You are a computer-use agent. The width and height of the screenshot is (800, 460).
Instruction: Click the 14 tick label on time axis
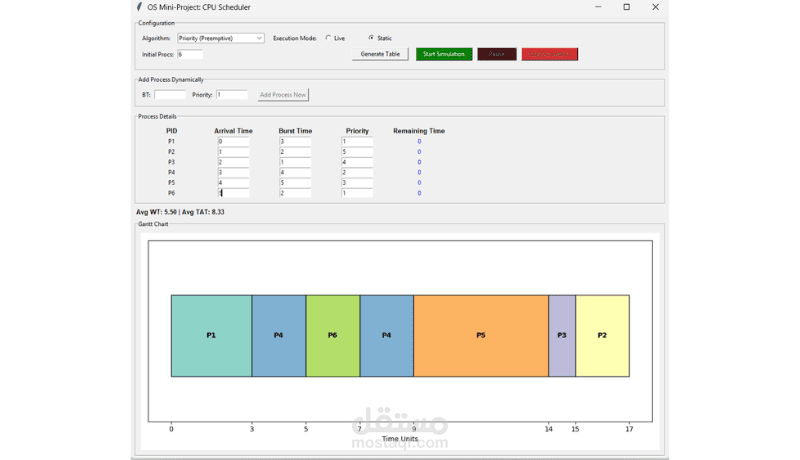(548, 429)
